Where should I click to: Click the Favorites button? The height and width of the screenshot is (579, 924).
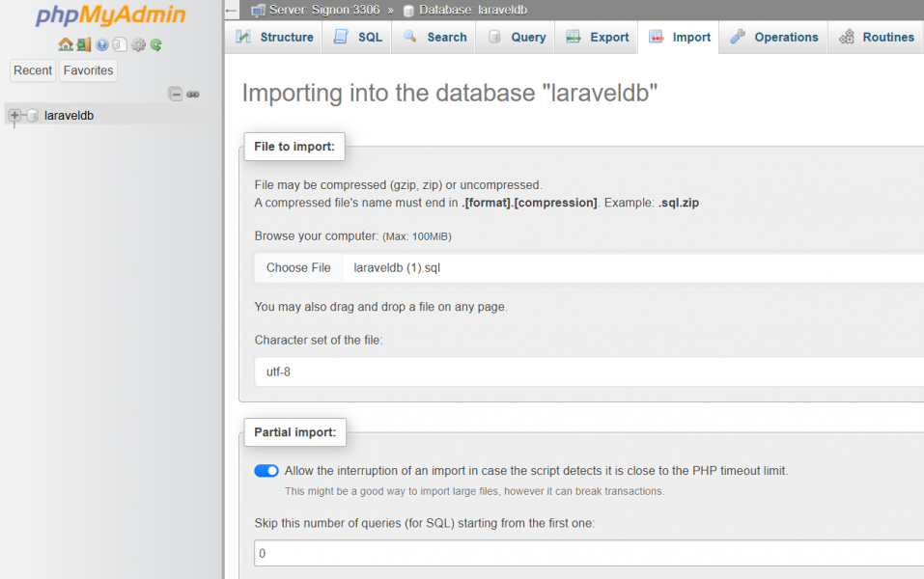88,70
